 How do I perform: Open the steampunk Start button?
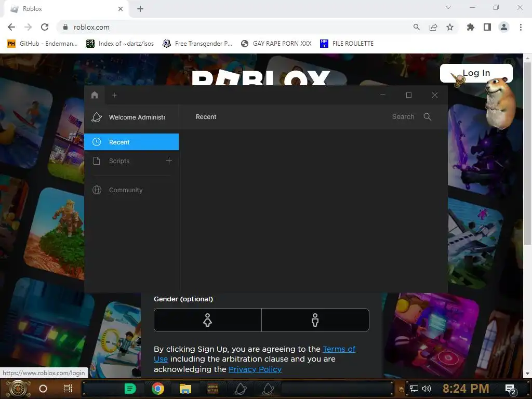click(x=18, y=389)
